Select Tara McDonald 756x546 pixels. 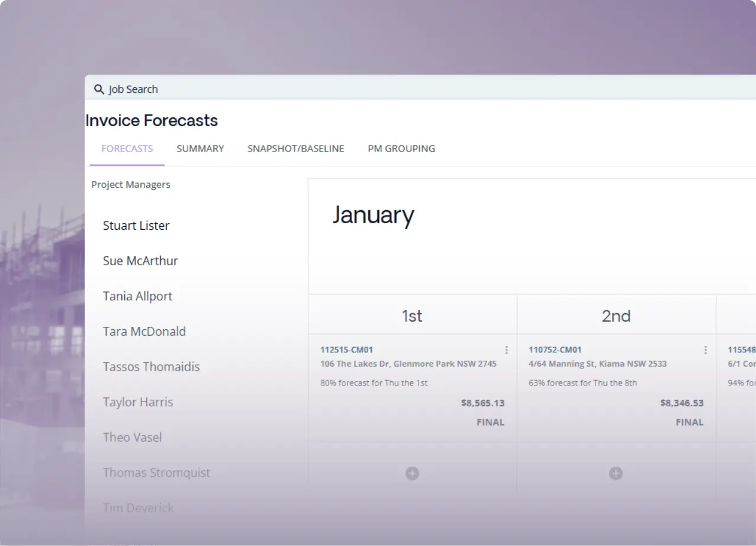click(144, 332)
